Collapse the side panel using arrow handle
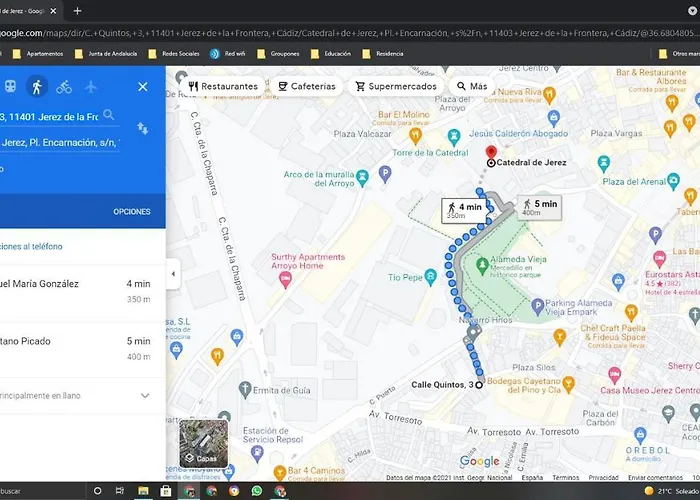The width and height of the screenshot is (700, 500). pyautogui.click(x=173, y=274)
